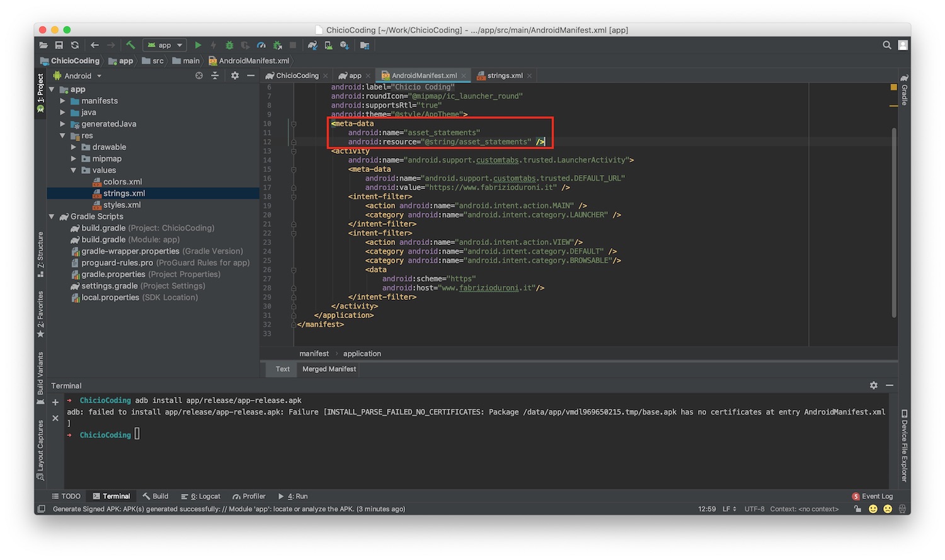Toggle the 2: Favorites side tool window
This screenshot has height=560, width=945.
pyautogui.click(x=40, y=314)
